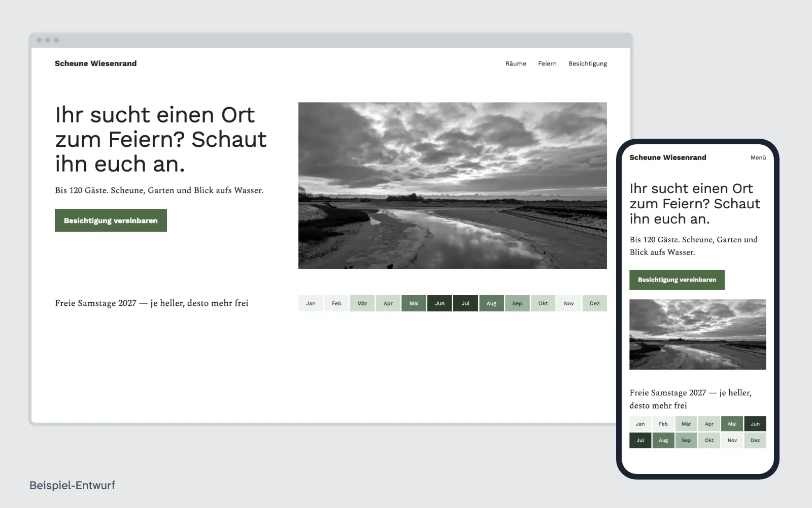Screen dimensions: 812x508
Task: Select Jun swatch in desktop calendar
Action: tap(440, 303)
